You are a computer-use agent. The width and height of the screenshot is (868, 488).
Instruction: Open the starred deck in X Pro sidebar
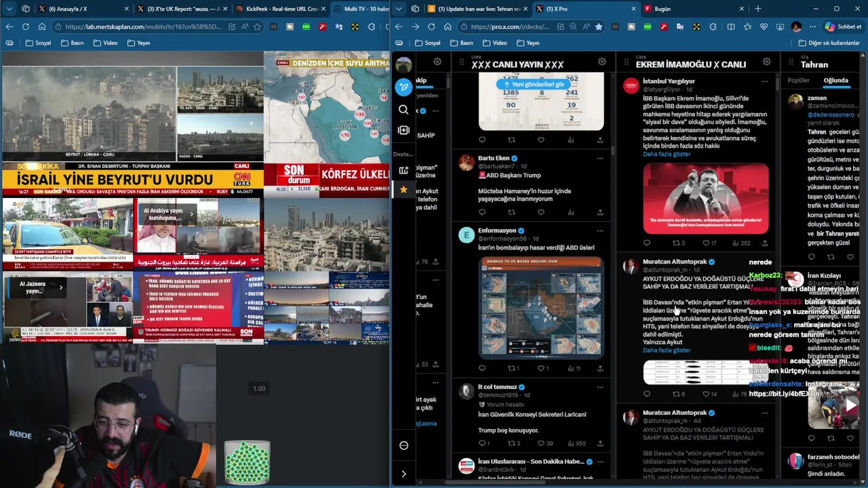403,189
